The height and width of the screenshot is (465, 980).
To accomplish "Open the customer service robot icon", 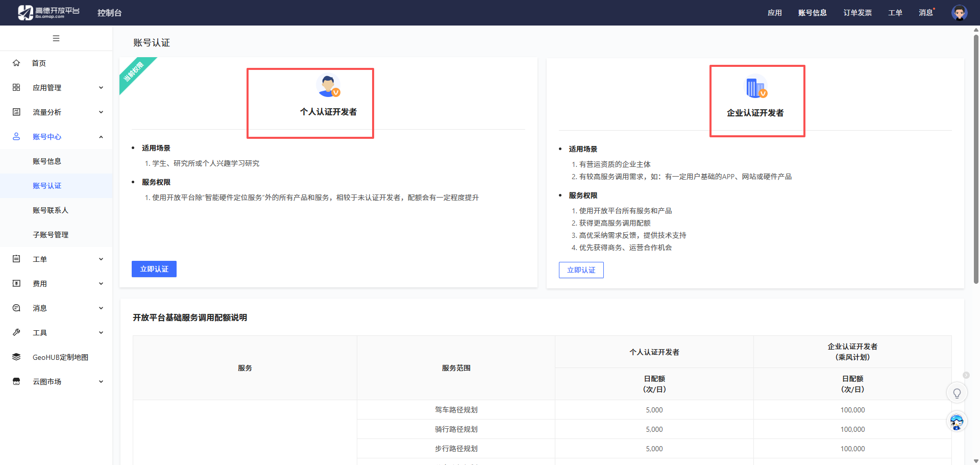I will click(957, 422).
